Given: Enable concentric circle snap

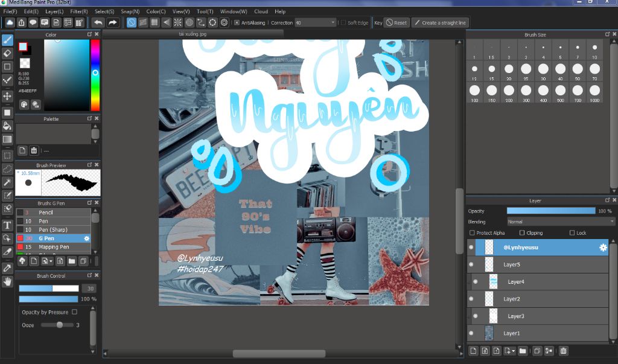Looking at the screenshot, I should [x=190, y=23].
